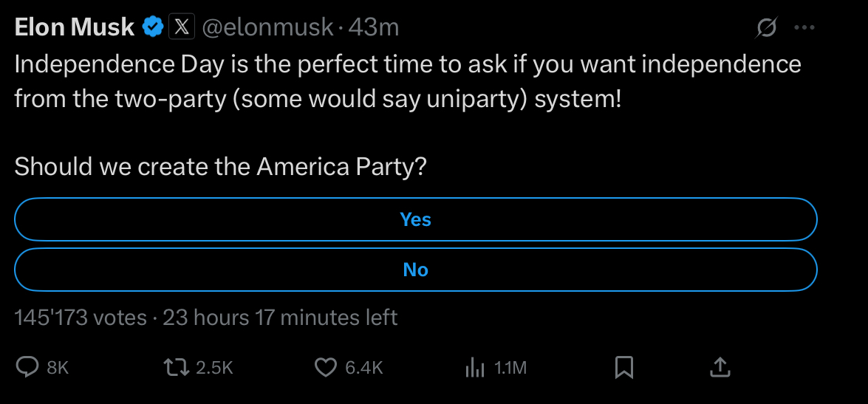Open the post via the 43m timestamp

coord(374,28)
